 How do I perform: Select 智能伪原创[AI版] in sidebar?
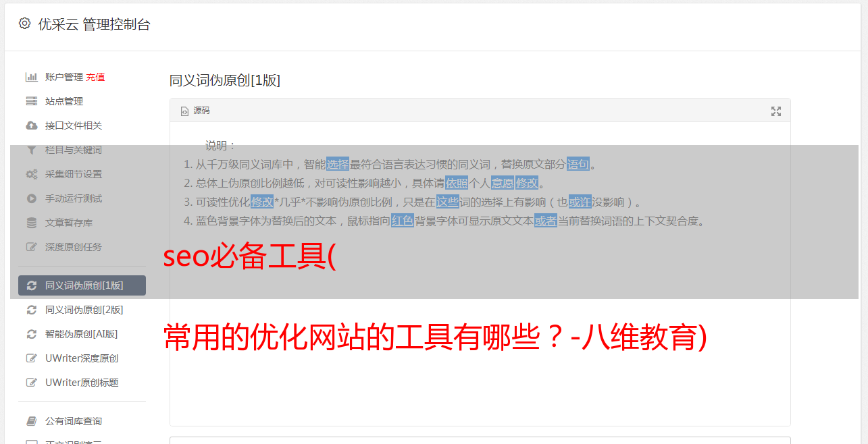[82, 334]
